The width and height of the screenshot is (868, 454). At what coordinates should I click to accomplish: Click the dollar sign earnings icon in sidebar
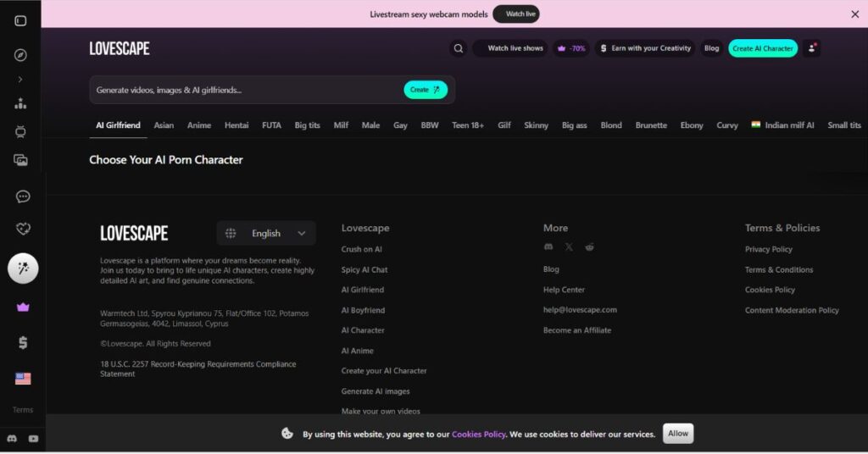pos(23,342)
